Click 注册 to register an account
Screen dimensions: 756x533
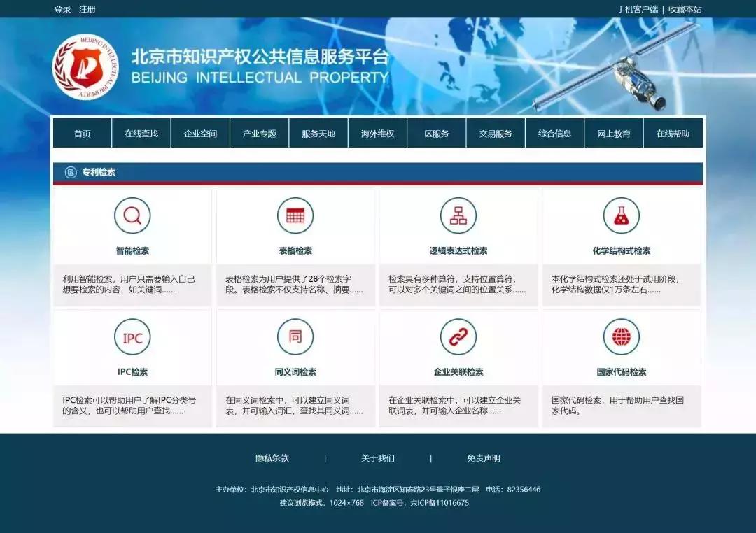point(85,9)
